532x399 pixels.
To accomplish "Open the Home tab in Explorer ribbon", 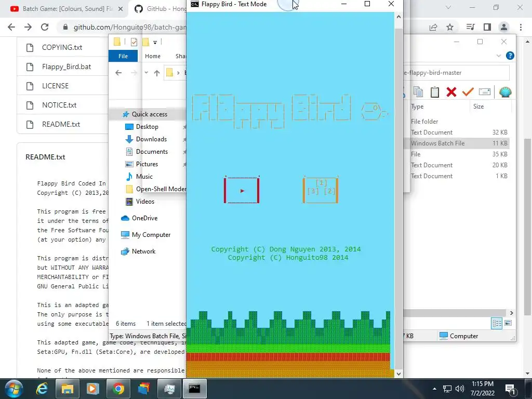I will click(x=153, y=56).
